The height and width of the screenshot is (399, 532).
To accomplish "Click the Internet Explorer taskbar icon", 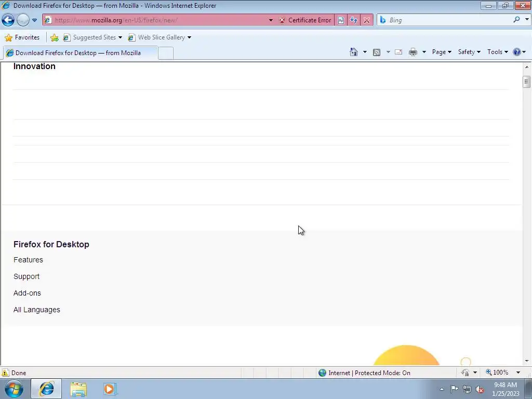I will [46, 389].
